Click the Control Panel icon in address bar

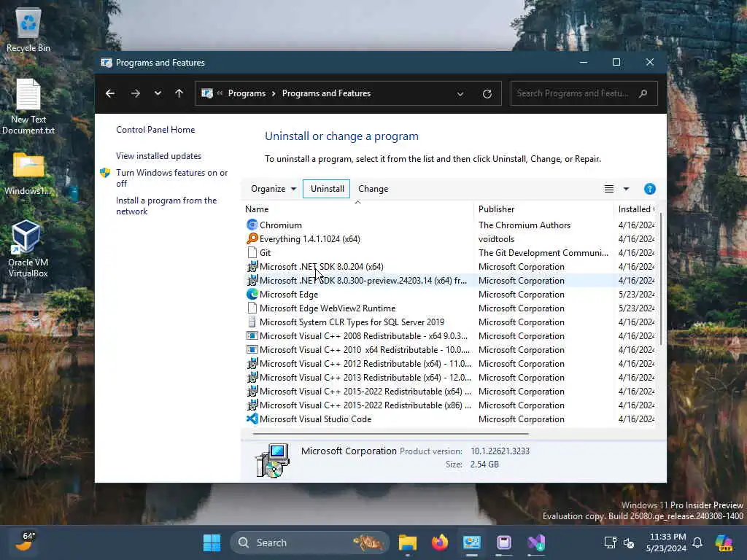click(x=206, y=93)
